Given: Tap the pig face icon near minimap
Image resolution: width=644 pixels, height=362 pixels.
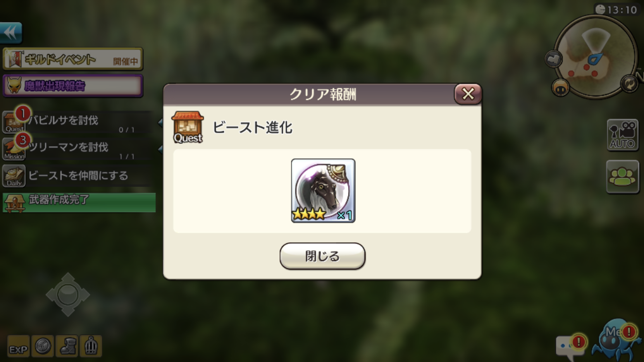Looking at the screenshot, I should [x=560, y=88].
